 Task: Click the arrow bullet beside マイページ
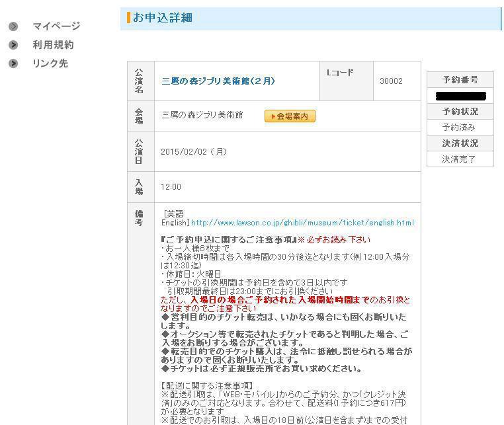13,26
